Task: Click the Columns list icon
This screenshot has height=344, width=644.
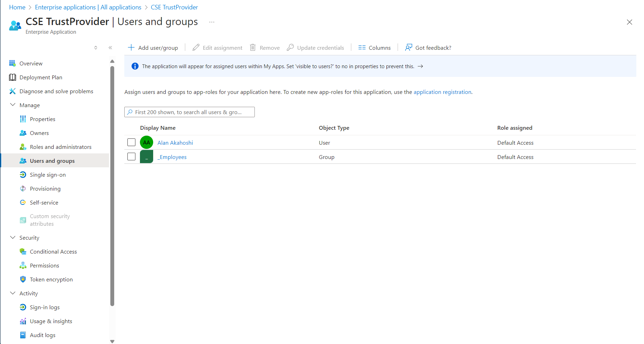Action: [x=362, y=48]
